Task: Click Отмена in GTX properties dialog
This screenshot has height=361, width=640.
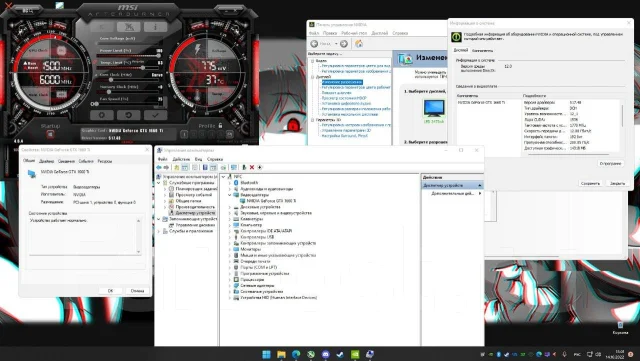Action: (x=137, y=291)
